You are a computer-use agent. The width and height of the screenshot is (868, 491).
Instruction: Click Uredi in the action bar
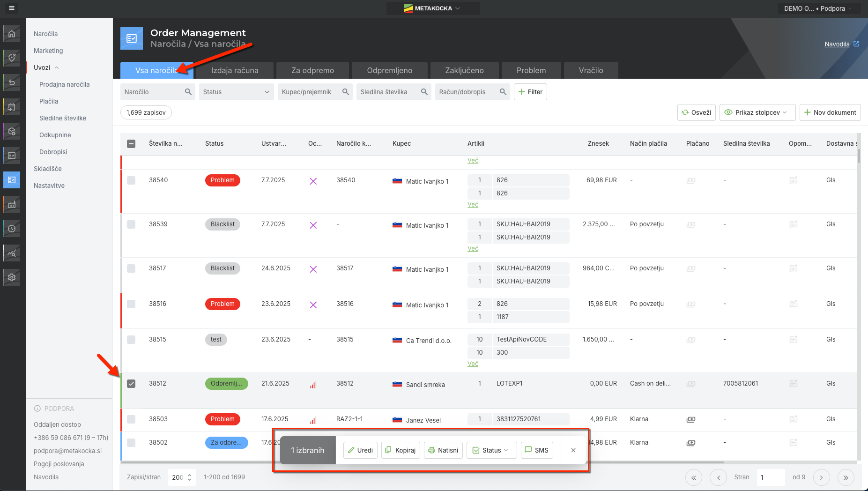(x=360, y=450)
